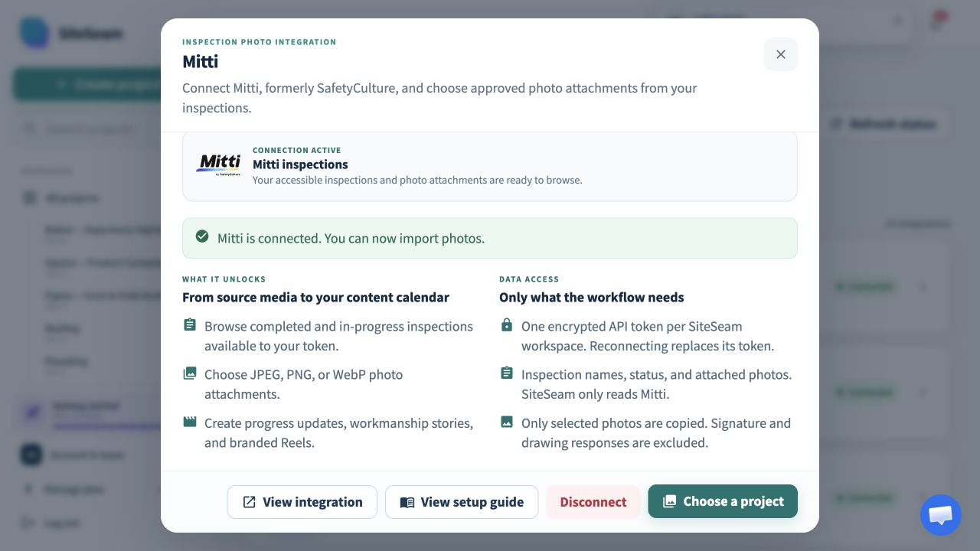This screenshot has width=980, height=551.
Task: Click the photo library icon beside 'Choose JPEG, PNG, or WebP'
Action: [189, 373]
